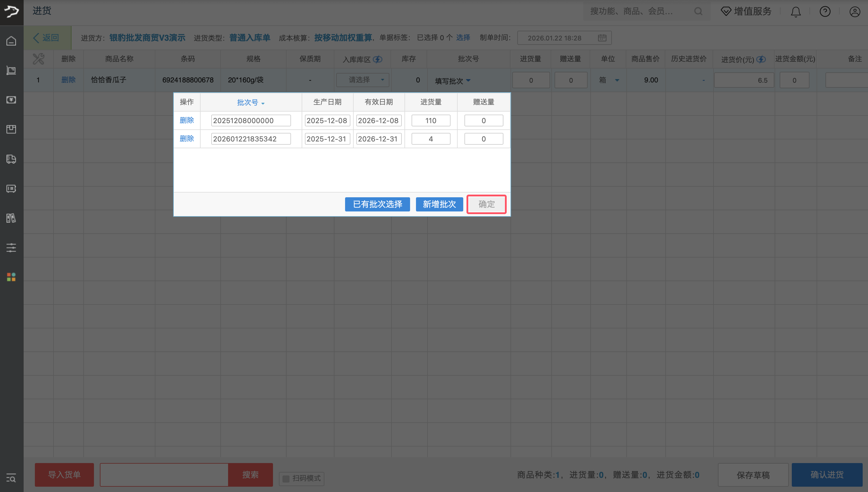This screenshot has width=868, height=492.
Task: Click the 确定 button in batch dialog
Action: (x=486, y=204)
